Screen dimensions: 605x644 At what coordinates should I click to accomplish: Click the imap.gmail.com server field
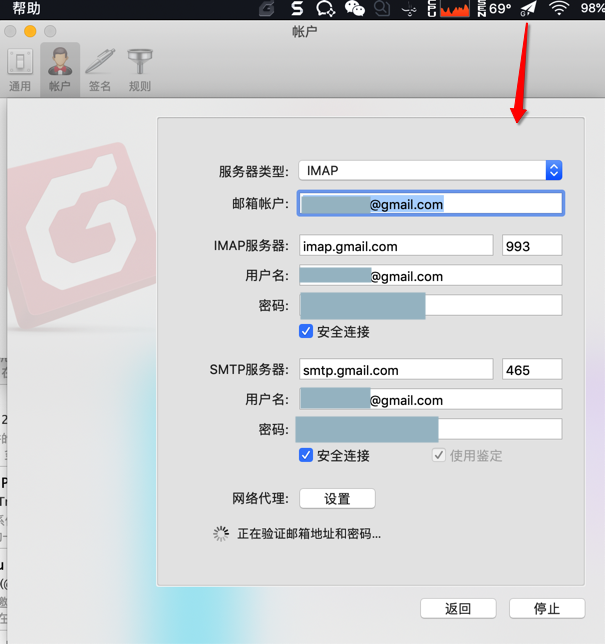(x=396, y=246)
